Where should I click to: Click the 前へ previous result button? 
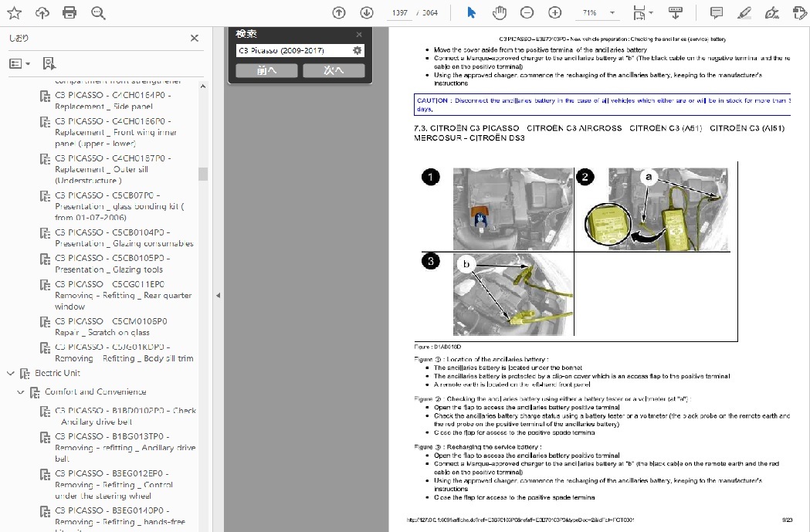tap(266, 70)
